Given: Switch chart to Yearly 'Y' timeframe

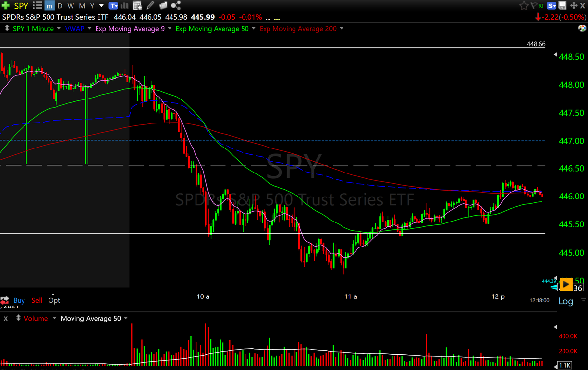Looking at the screenshot, I should [92, 6].
